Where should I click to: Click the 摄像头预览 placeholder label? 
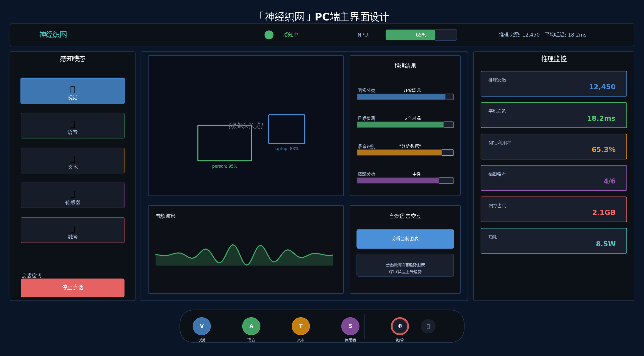(x=246, y=126)
